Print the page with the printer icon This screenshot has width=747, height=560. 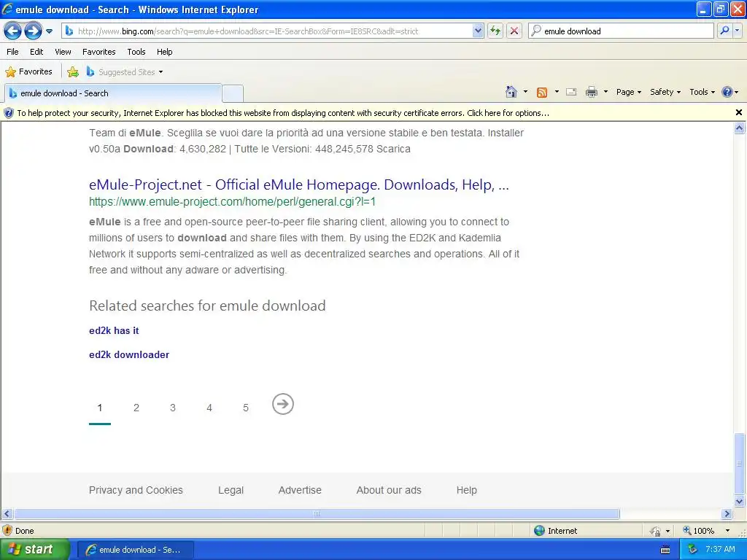591,92
